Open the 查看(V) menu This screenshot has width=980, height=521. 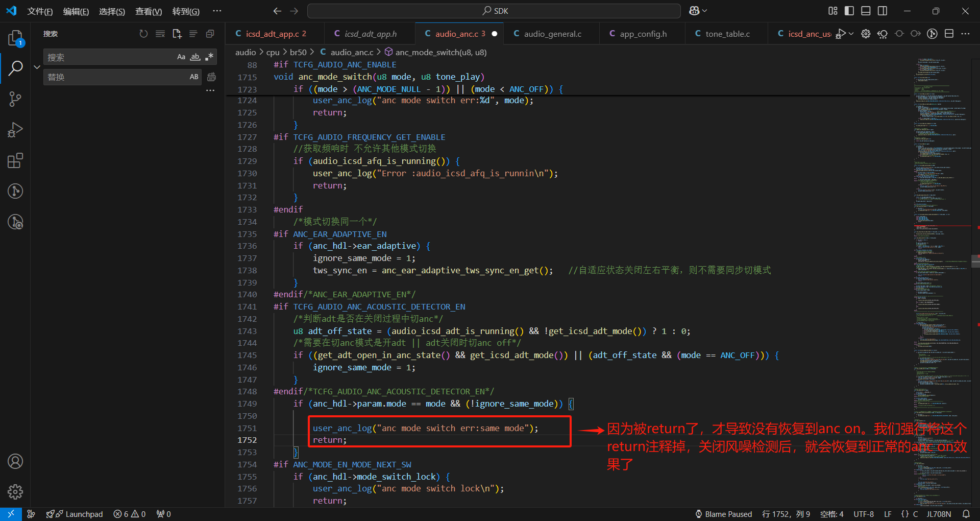149,11
